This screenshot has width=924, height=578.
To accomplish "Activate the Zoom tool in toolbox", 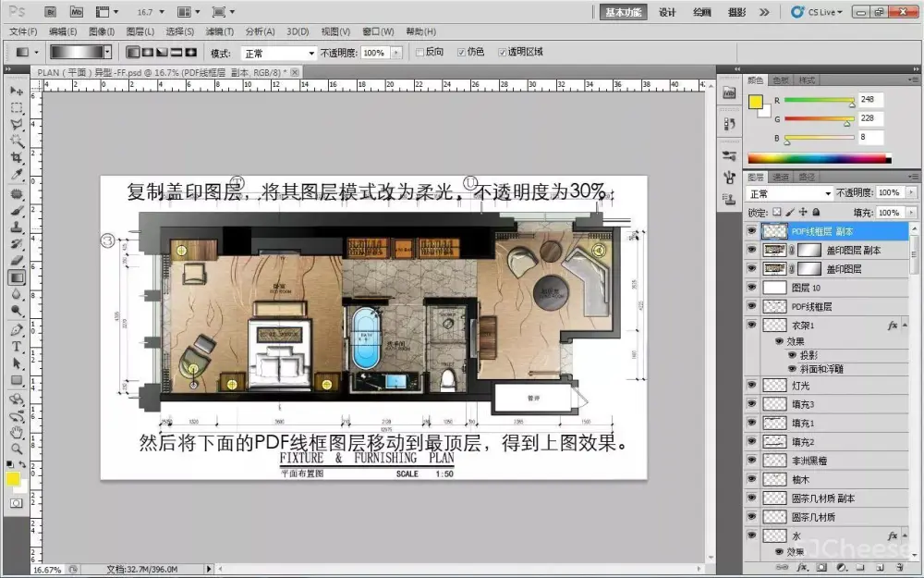I will 17,448.
